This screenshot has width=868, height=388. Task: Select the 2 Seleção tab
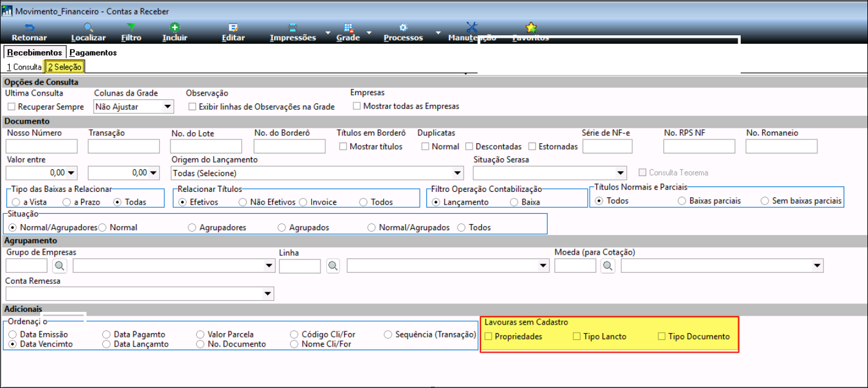tap(65, 67)
